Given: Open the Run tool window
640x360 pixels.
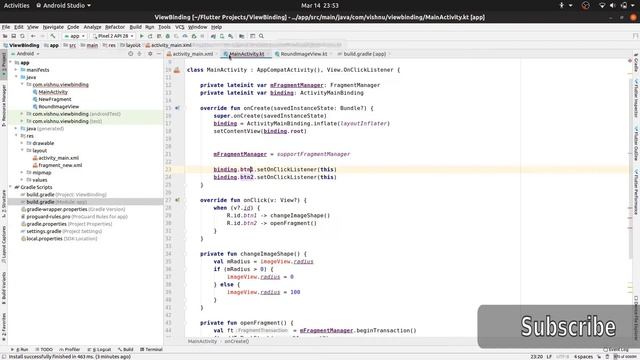Looking at the screenshot, I should [20, 349].
